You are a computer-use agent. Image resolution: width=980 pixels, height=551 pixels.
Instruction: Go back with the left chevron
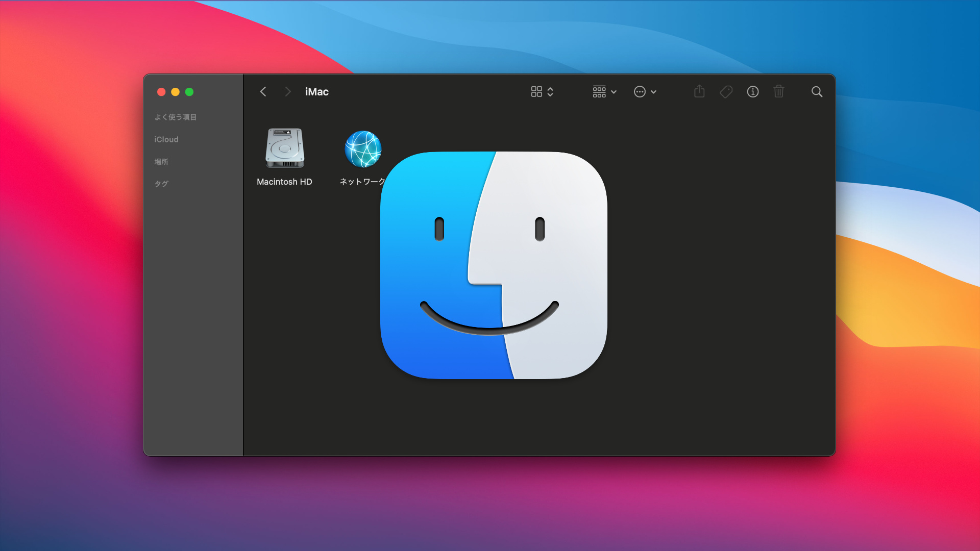click(263, 92)
